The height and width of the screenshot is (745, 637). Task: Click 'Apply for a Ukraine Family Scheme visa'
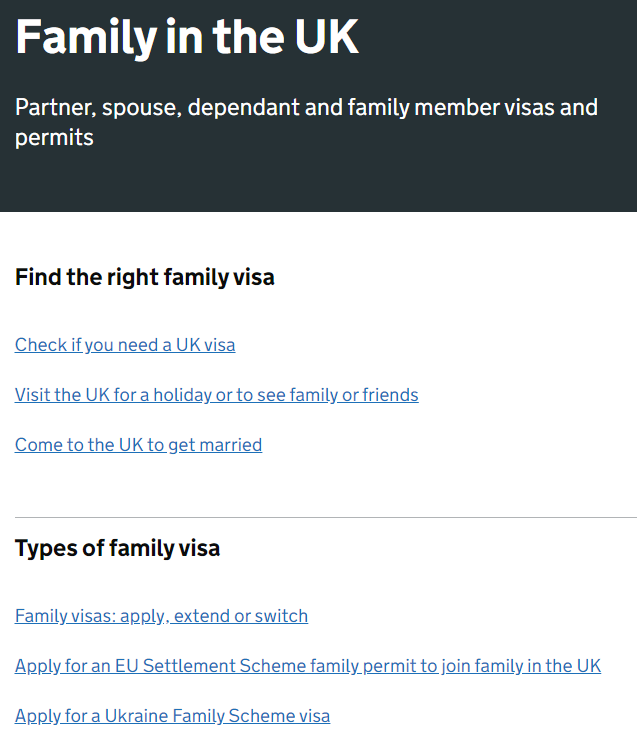click(x=172, y=716)
